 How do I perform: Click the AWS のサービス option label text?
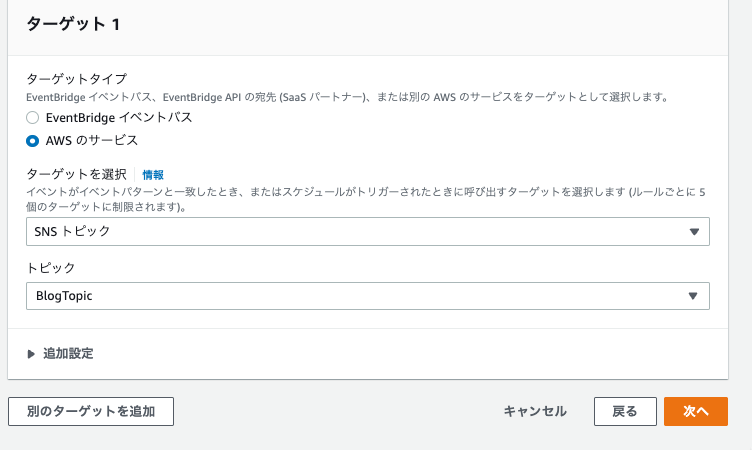tap(92, 141)
